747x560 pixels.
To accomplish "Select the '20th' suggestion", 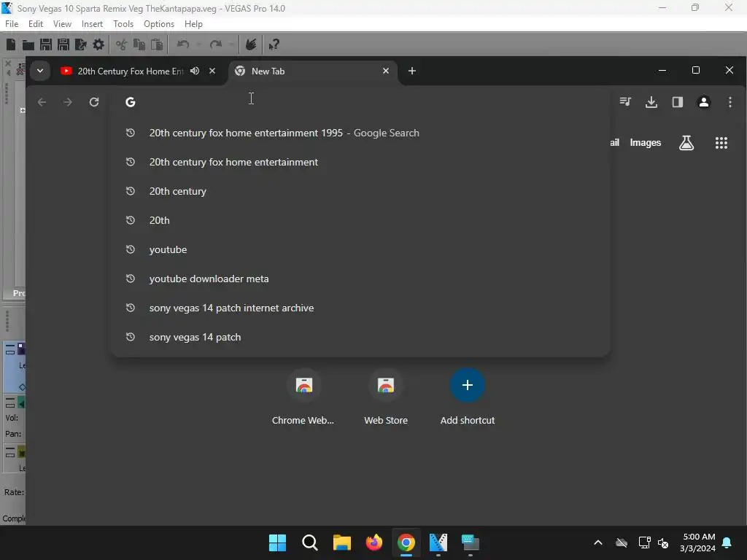I will coord(360,220).
